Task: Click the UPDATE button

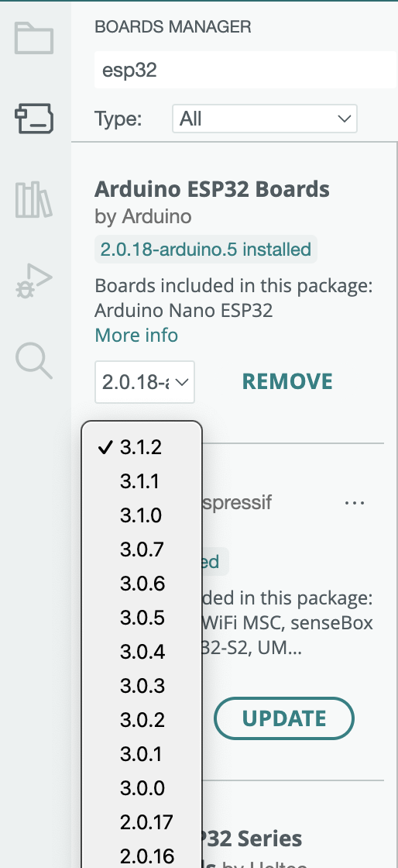Action: tap(284, 718)
